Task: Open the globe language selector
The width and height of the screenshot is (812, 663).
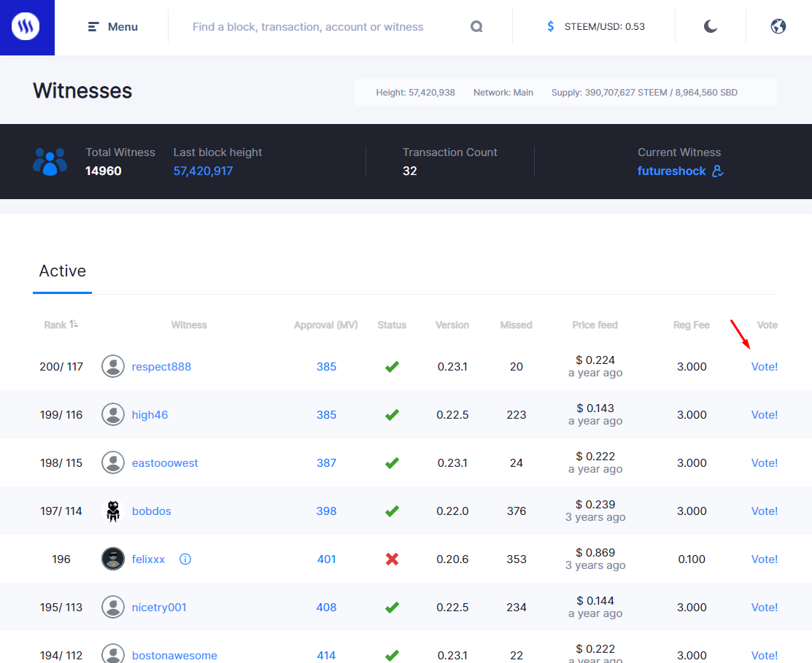Action: click(778, 26)
